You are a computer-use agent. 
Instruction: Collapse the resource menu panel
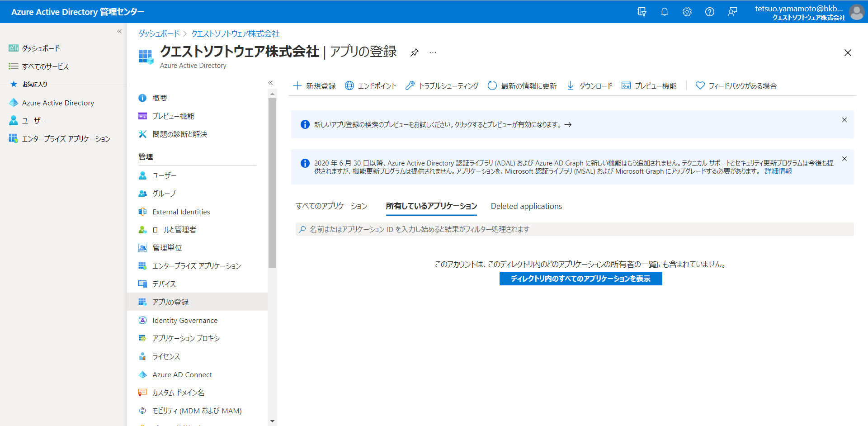pos(270,83)
